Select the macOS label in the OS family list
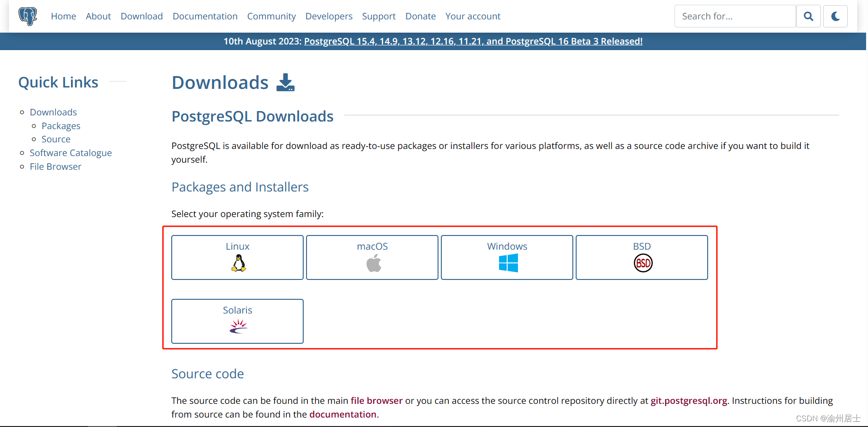Image resolution: width=868 pixels, height=427 pixels. tap(372, 246)
